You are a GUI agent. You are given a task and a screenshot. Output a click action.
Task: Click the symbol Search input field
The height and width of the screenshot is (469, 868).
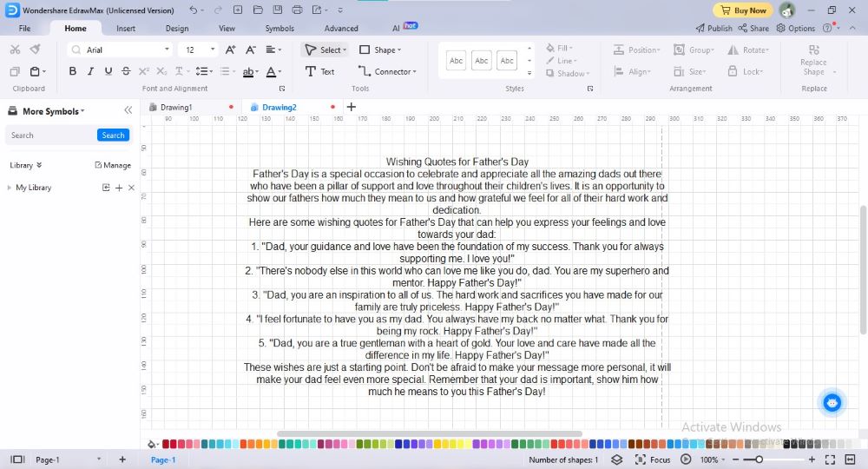[x=52, y=135]
